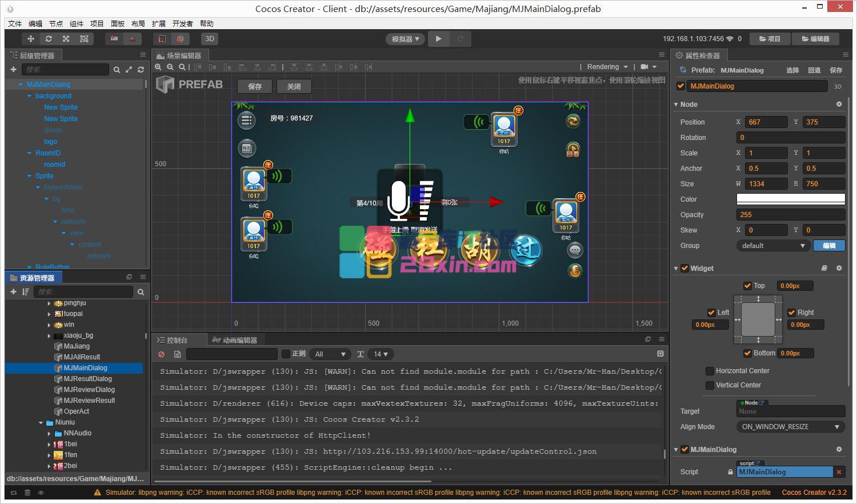Enable the Horizontal Center checkbox
This screenshot has width=857, height=504.
click(x=710, y=371)
